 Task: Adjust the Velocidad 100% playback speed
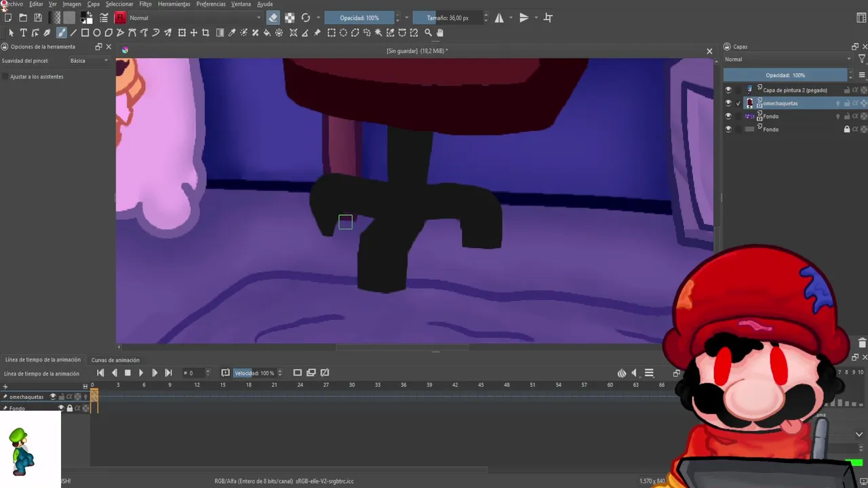pos(254,373)
